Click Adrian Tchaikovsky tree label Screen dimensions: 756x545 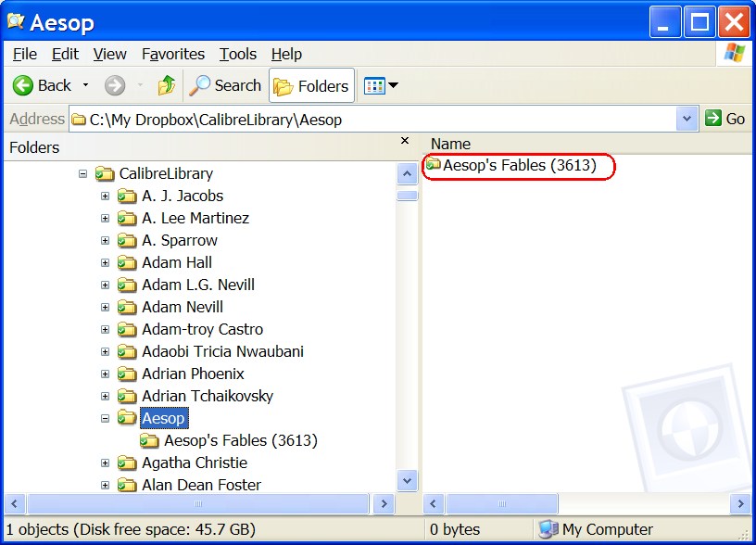208,396
